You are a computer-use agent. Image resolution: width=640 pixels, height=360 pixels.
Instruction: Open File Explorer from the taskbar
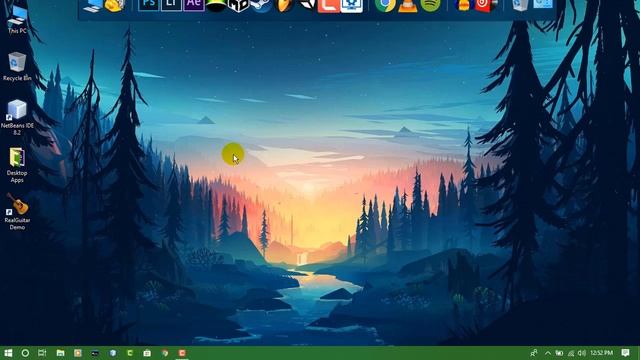click(60, 353)
